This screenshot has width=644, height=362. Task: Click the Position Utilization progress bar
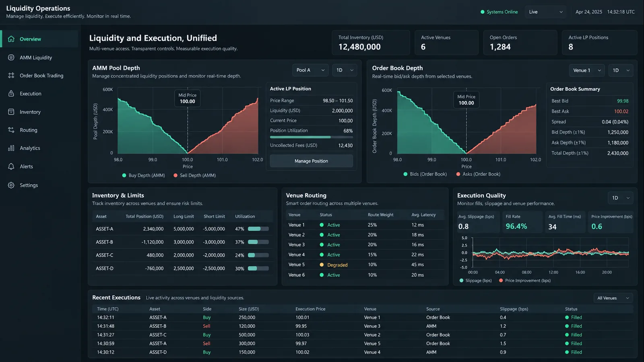click(311, 137)
